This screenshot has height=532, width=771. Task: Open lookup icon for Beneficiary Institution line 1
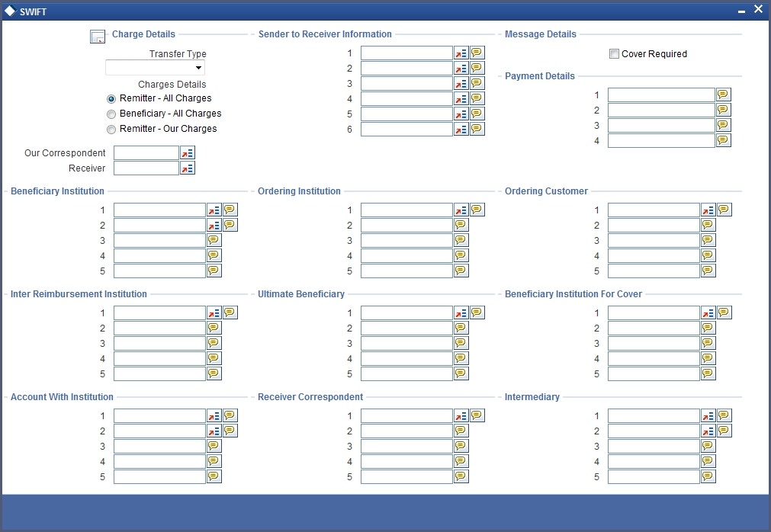coord(214,210)
